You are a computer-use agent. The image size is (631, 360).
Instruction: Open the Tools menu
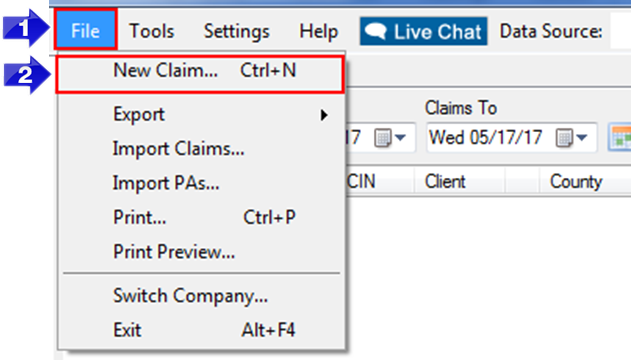click(x=152, y=31)
